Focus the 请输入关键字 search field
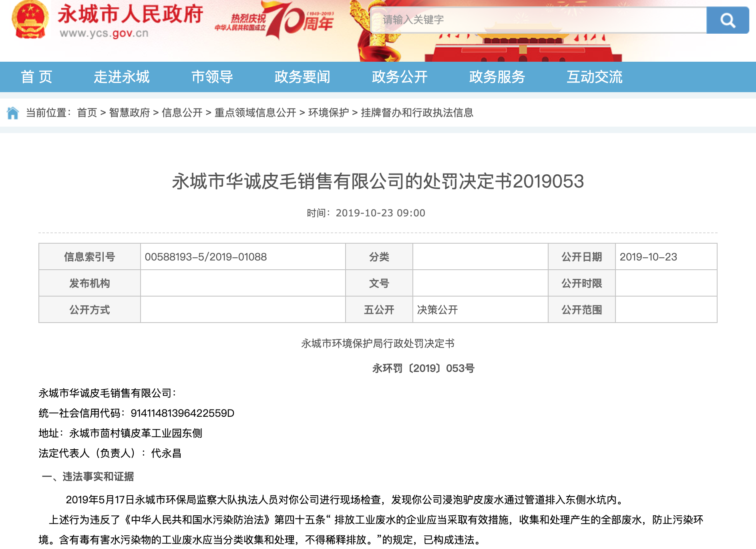756x549 pixels. coord(539,20)
